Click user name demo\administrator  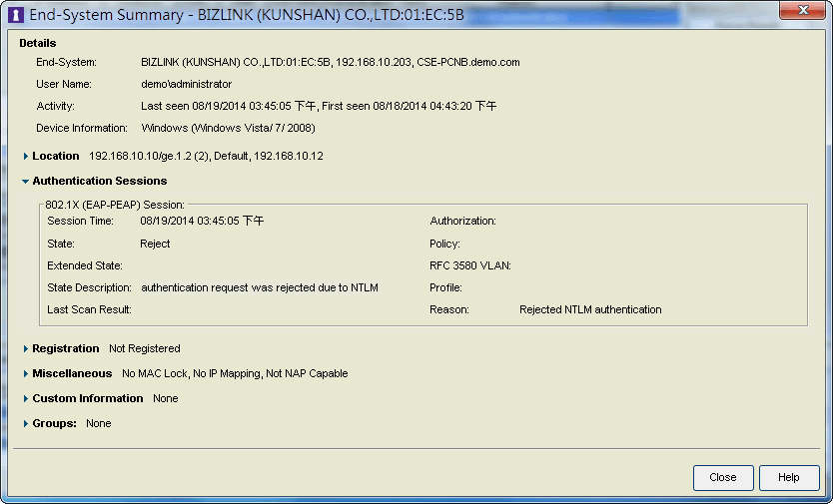(x=187, y=84)
